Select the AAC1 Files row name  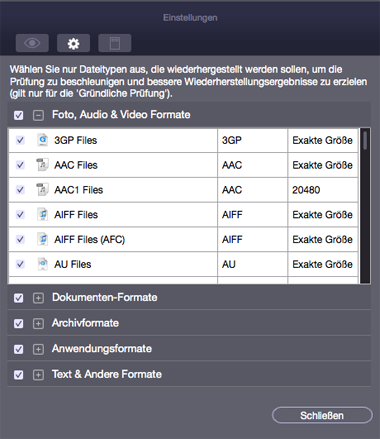pos(79,190)
